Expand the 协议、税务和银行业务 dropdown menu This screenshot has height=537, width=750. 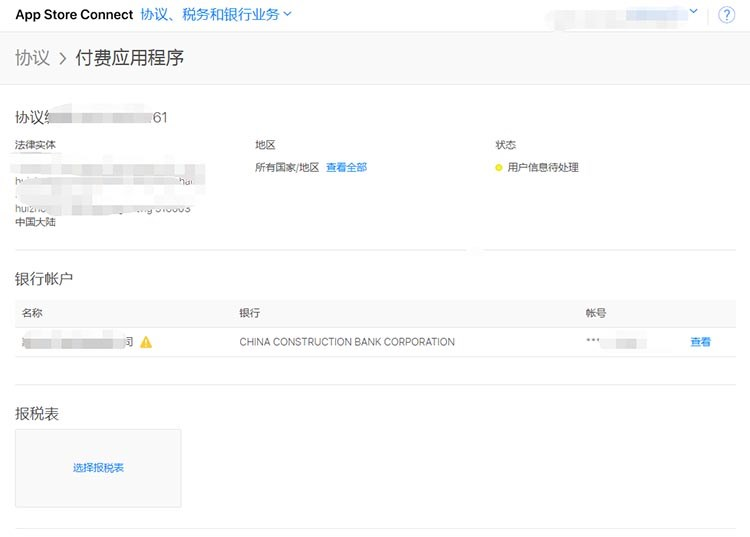216,14
